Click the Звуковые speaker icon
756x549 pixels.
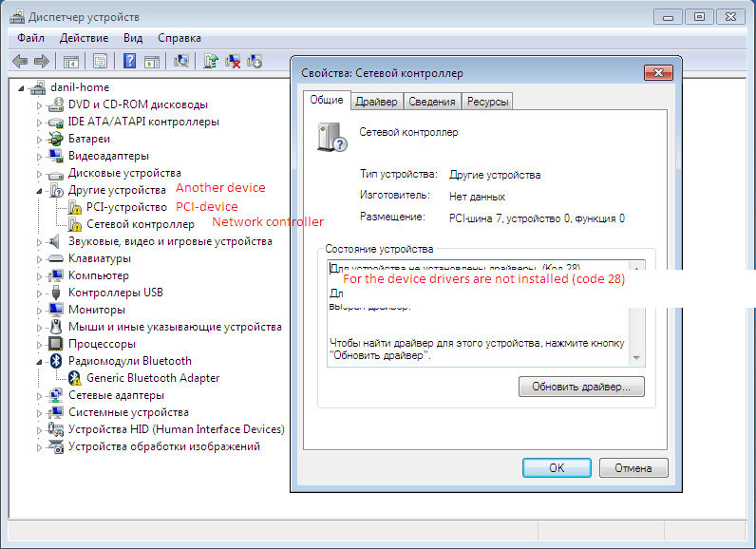(x=56, y=241)
